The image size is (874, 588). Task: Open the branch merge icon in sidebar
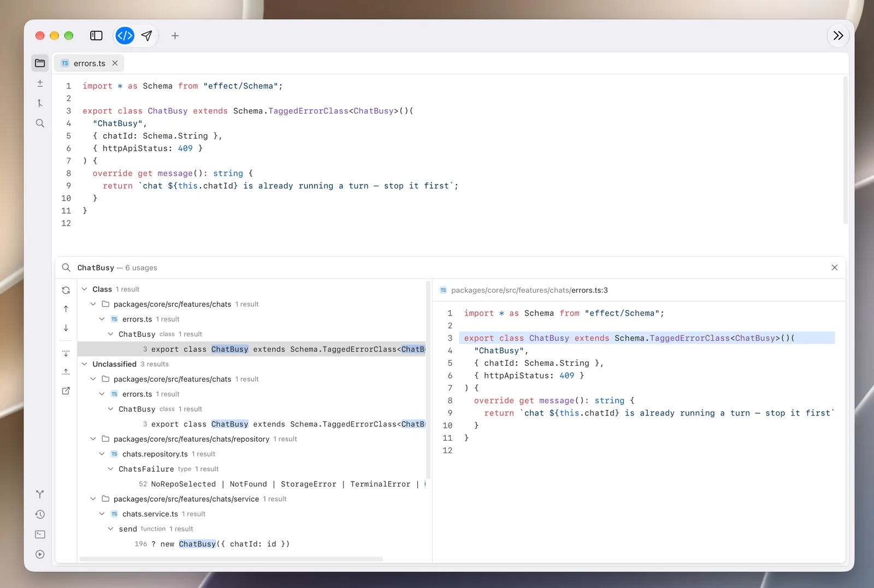(x=40, y=103)
